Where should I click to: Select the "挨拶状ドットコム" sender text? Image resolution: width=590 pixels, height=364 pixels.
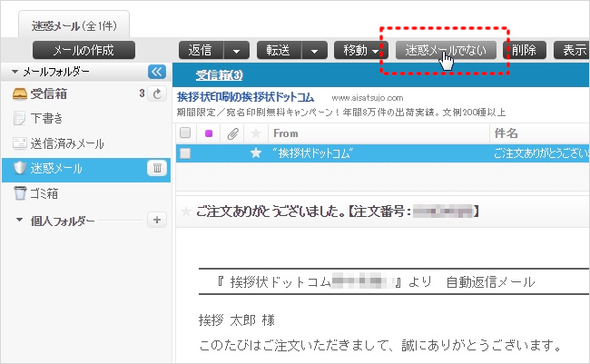pyautogui.click(x=313, y=153)
